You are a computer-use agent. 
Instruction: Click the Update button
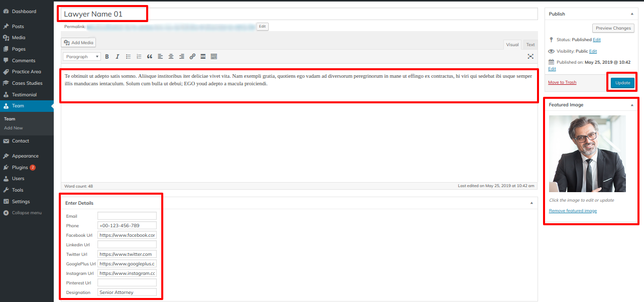tap(622, 83)
